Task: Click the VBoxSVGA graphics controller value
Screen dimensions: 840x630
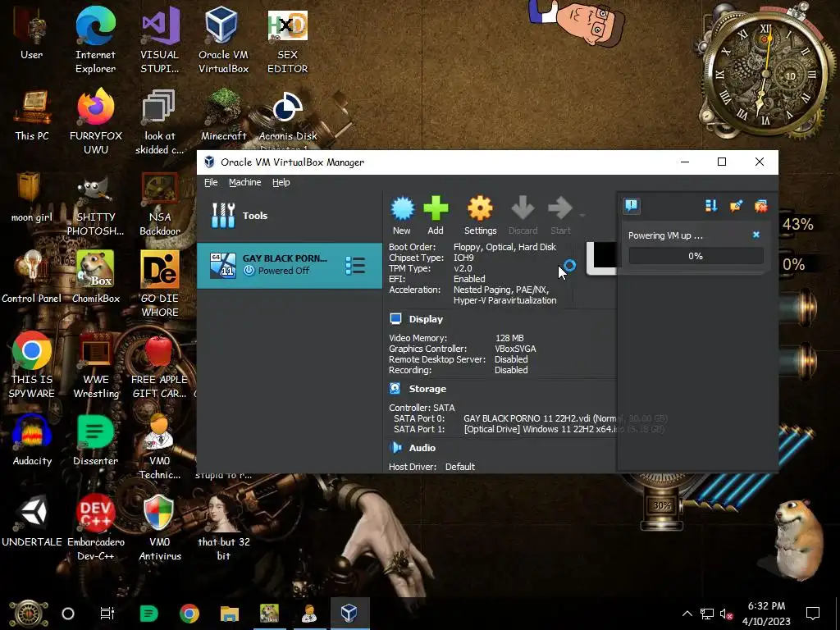Action: [515, 349]
